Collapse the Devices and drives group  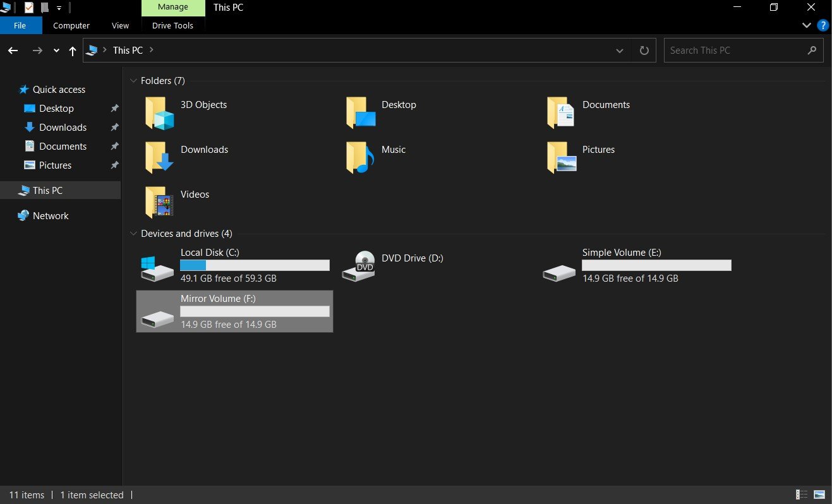pyautogui.click(x=133, y=234)
